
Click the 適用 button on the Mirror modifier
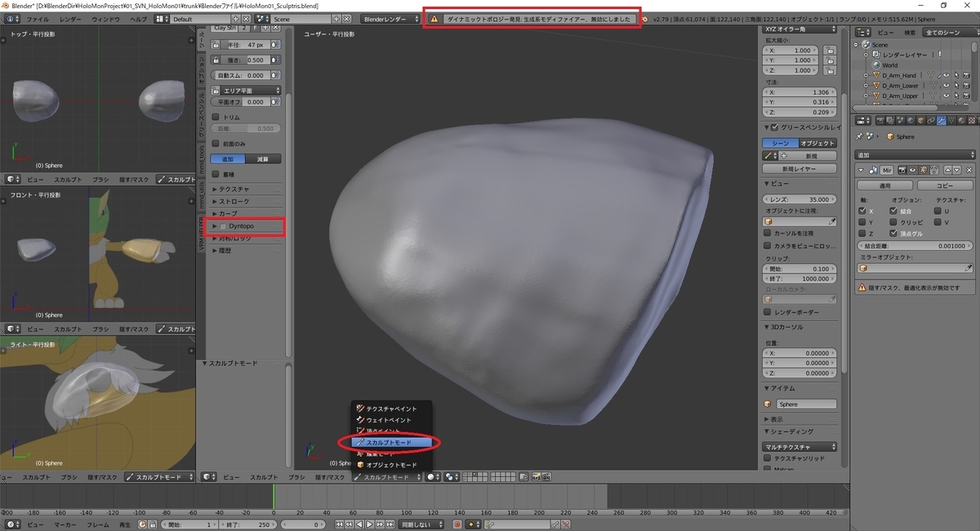coord(884,185)
